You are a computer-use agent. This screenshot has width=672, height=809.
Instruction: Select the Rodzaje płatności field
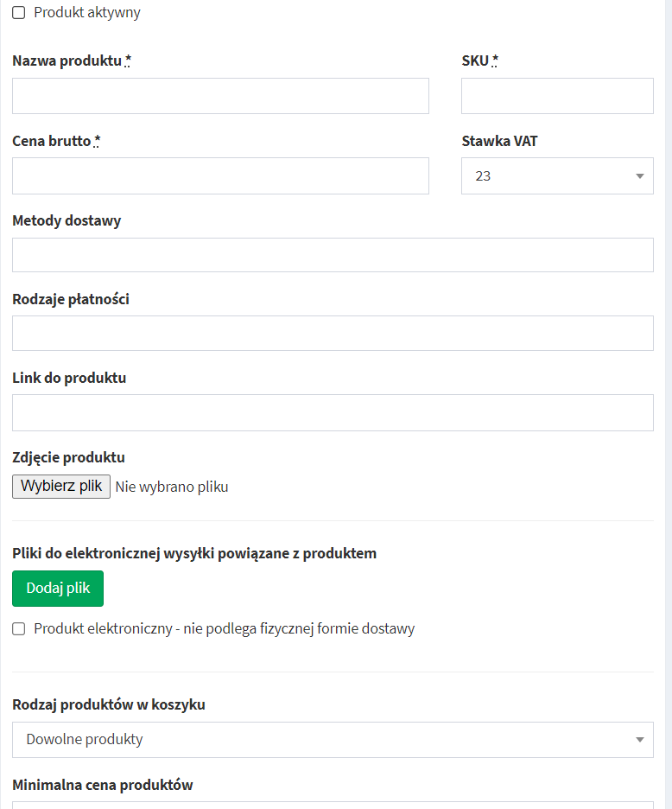tap(333, 334)
